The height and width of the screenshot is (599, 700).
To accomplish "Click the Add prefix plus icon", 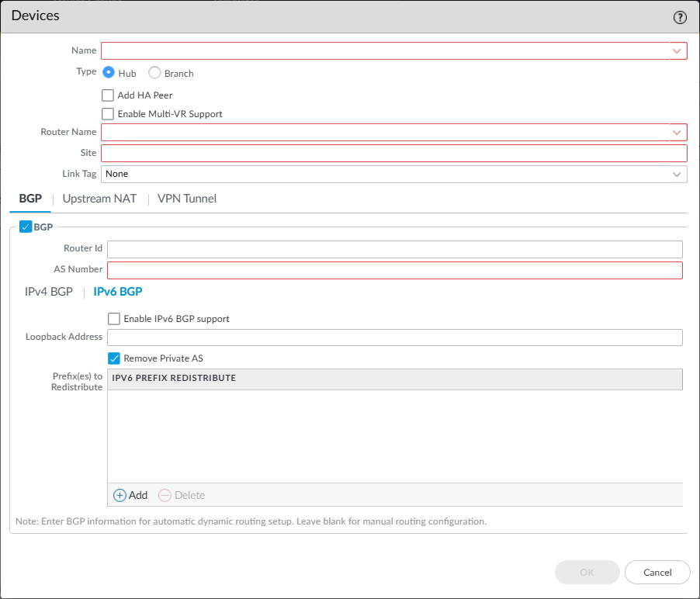I will pos(120,495).
